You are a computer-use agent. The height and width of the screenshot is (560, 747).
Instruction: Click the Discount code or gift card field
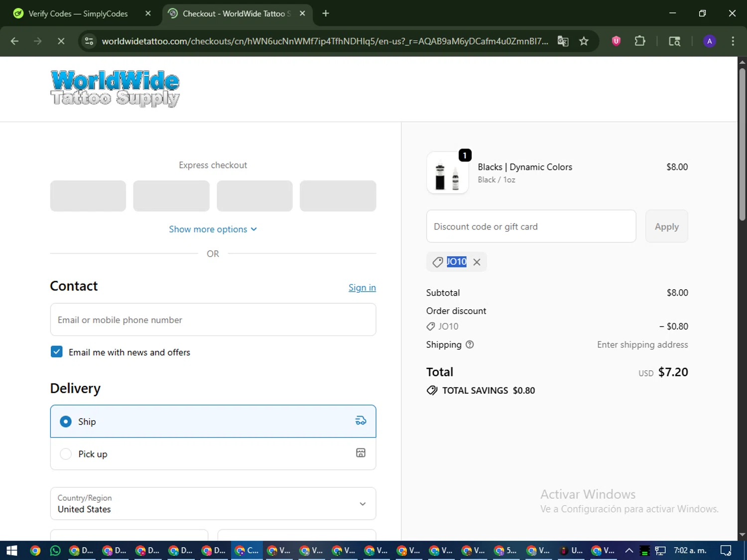531,226
